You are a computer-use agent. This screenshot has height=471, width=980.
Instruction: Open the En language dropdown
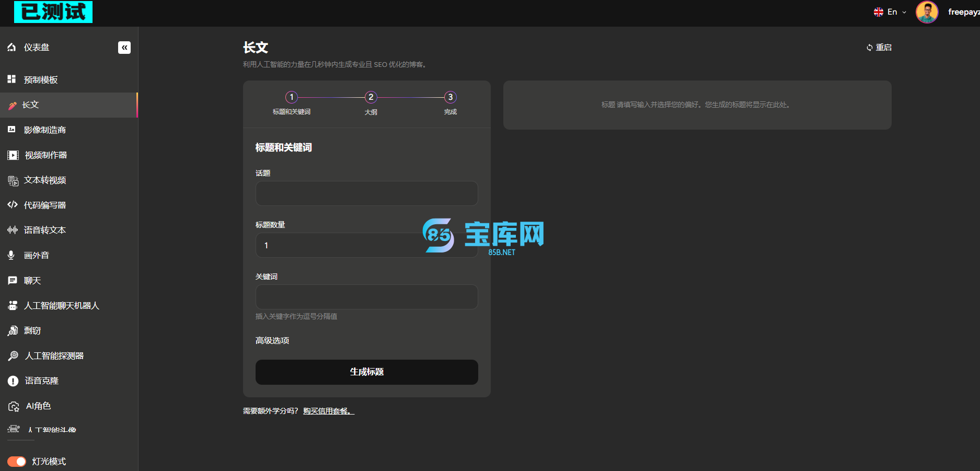pos(890,12)
